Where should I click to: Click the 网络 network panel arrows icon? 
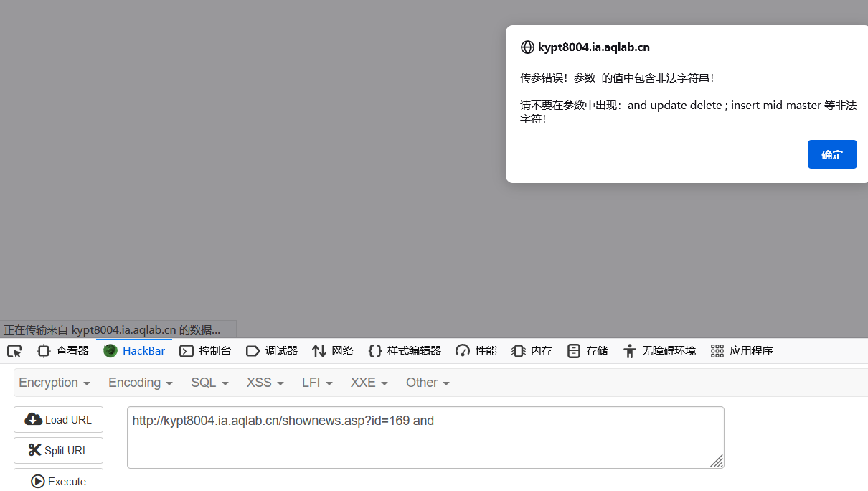coord(319,350)
